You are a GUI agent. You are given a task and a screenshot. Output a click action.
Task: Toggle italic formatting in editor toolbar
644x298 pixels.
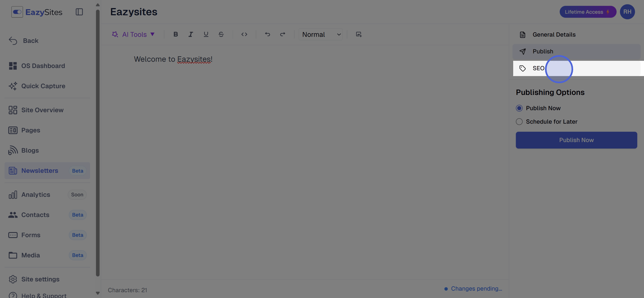coord(191,35)
